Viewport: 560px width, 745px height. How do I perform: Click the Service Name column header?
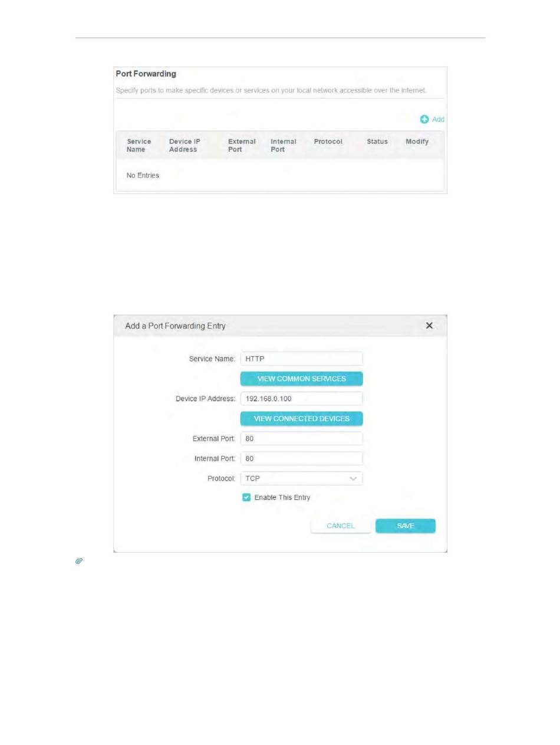point(139,146)
